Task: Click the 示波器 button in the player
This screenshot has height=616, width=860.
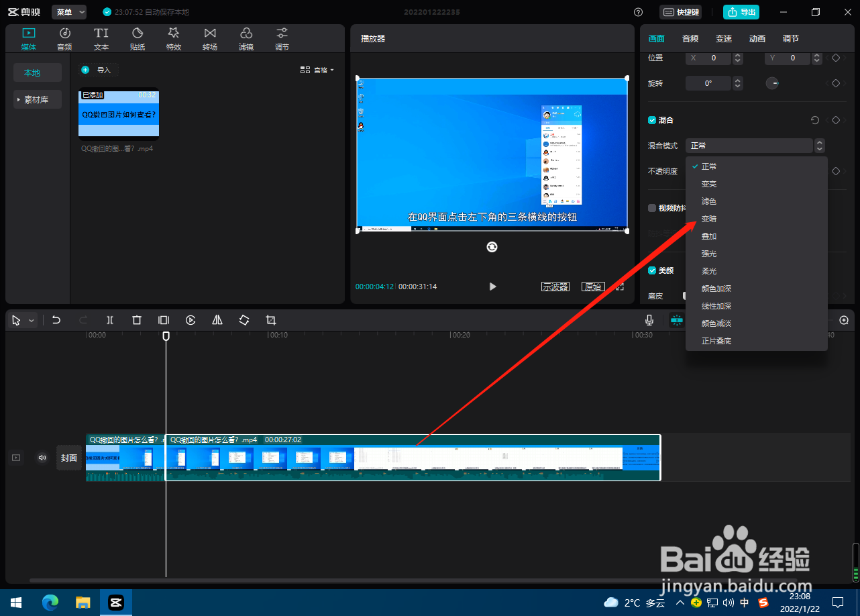Action: coord(555,287)
